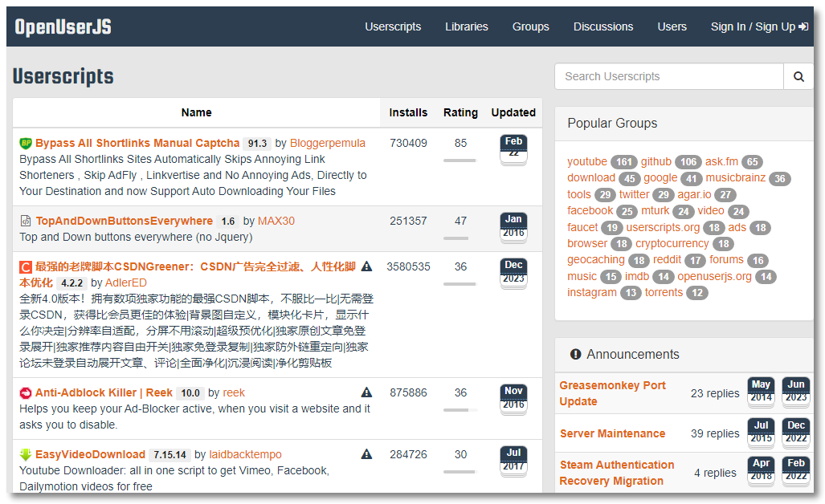The image size is (825, 504).
Task: Click rating bar for Anti-Adblock Killer
Action: [x=459, y=410]
